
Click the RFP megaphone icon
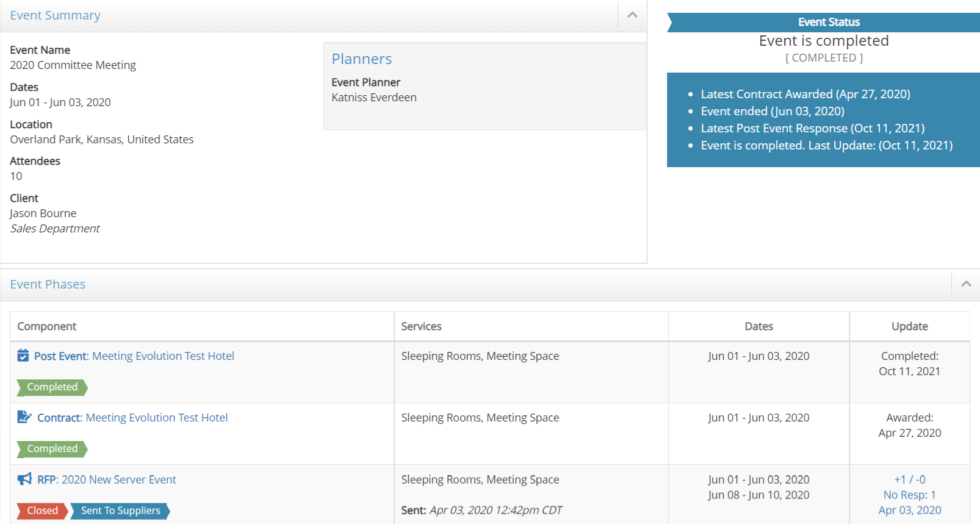24,479
